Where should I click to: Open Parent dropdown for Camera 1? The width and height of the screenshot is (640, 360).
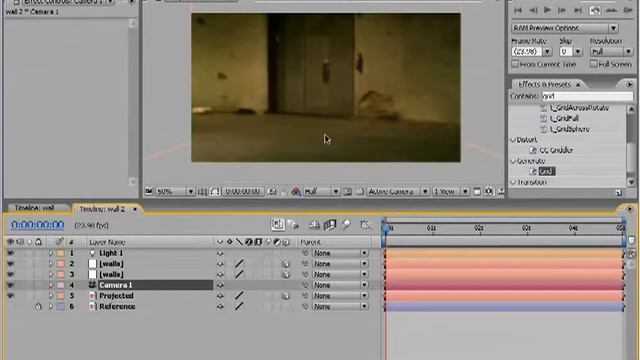point(340,285)
